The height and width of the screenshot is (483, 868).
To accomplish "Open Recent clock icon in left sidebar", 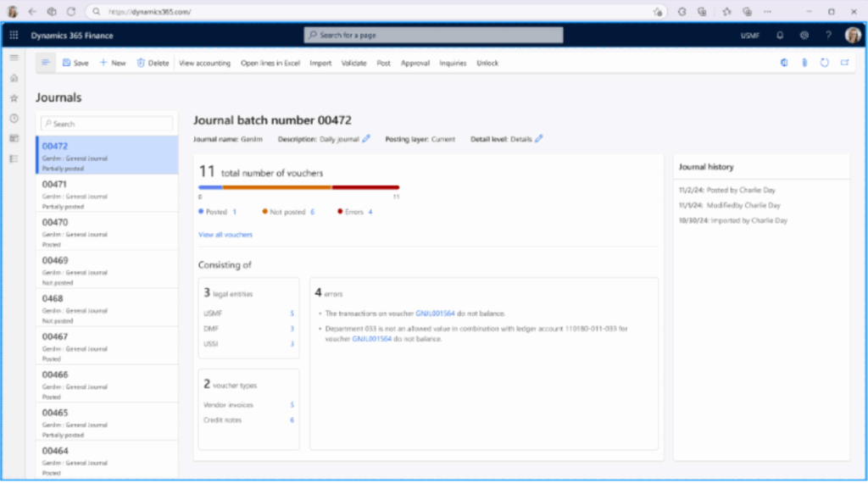I will point(14,119).
